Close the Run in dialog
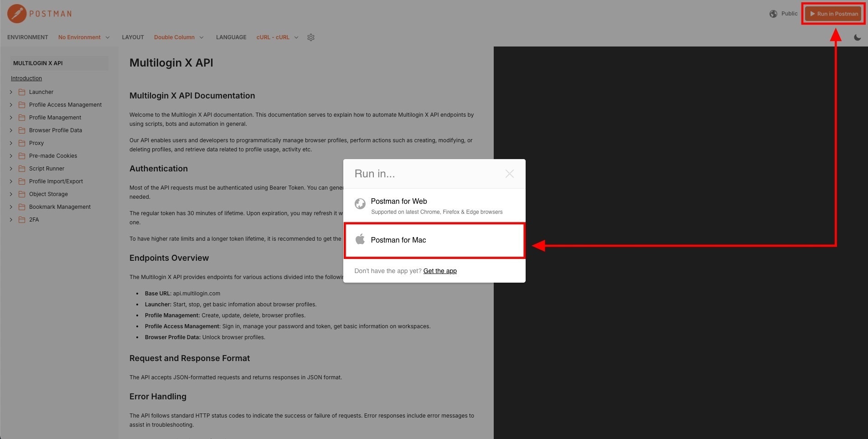 [509, 174]
